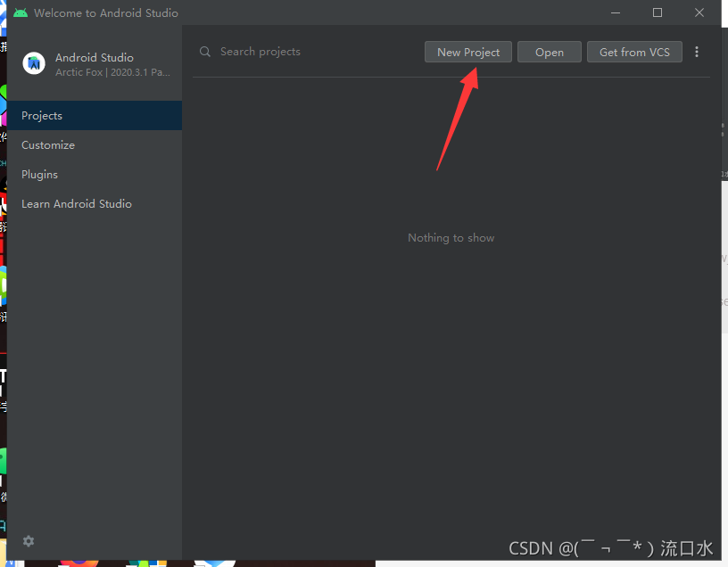The width and height of the screenshot is (728, 567).
Task: Click the Android Studio logo icon
Action: [x=34, y=63]
